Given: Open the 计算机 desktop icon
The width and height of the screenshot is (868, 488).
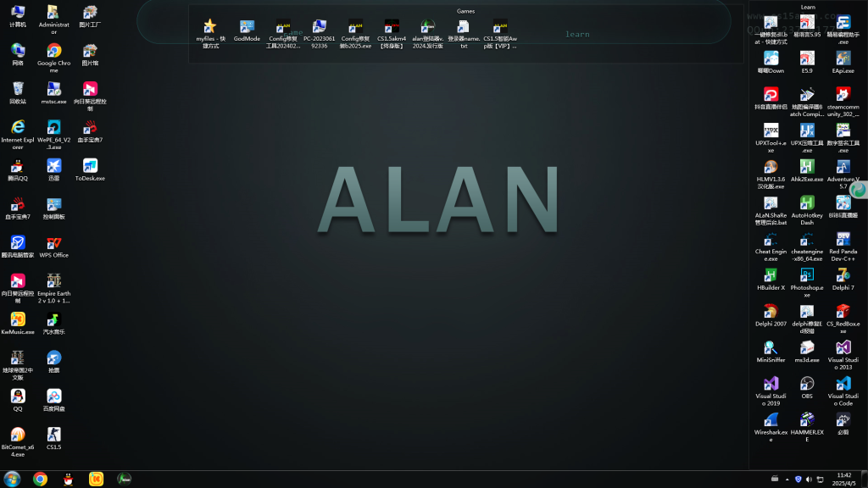Looking at the screenshot, I should click(18, 17).
